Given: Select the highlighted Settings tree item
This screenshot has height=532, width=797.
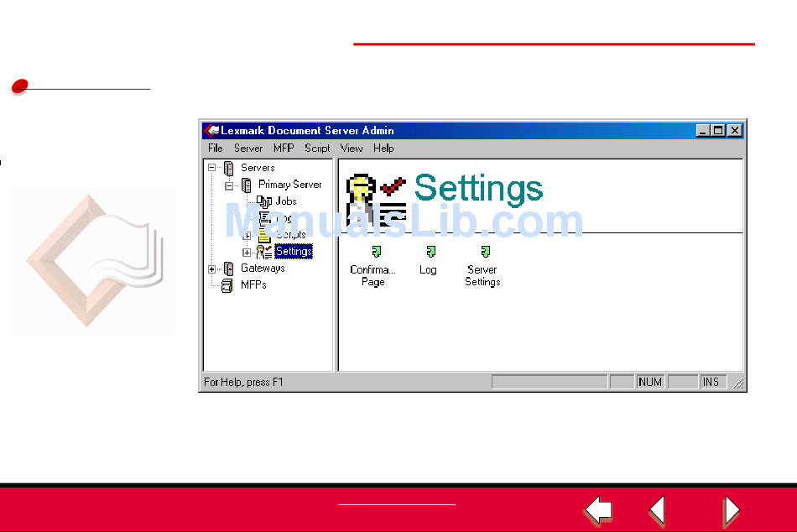Looking at the screenshot, I should [x=294, y=251].
